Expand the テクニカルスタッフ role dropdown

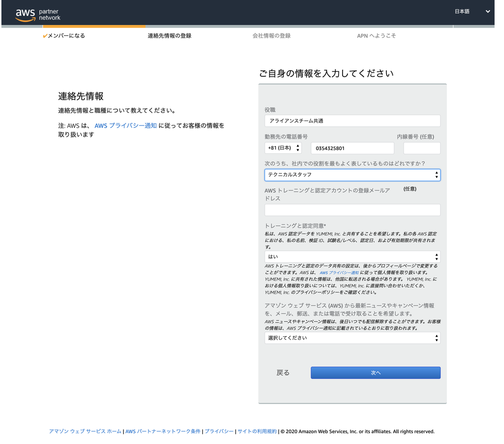point(352,175)
